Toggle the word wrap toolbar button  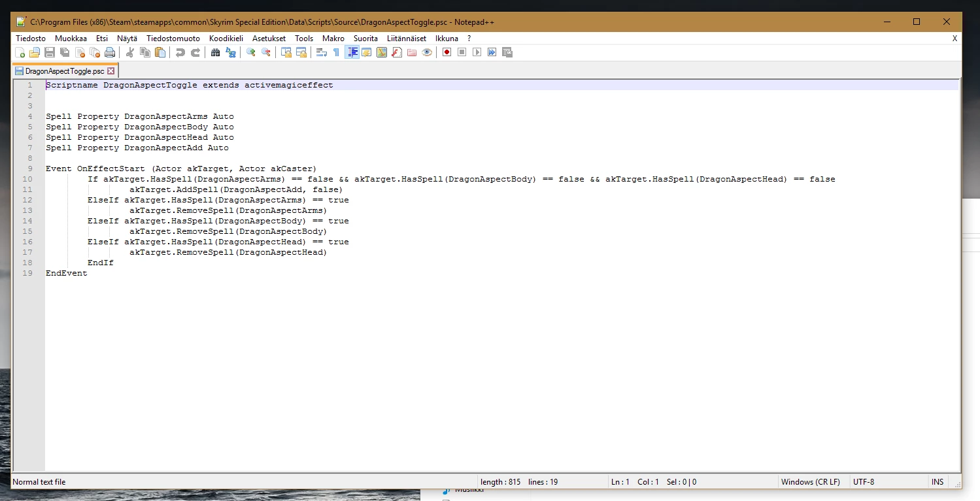[322, 52]
